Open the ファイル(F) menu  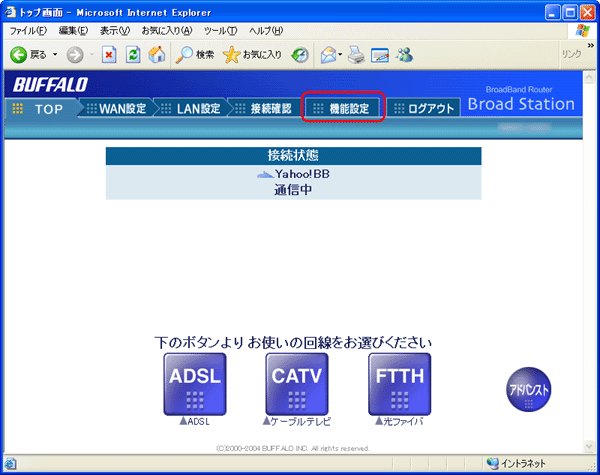28,31
